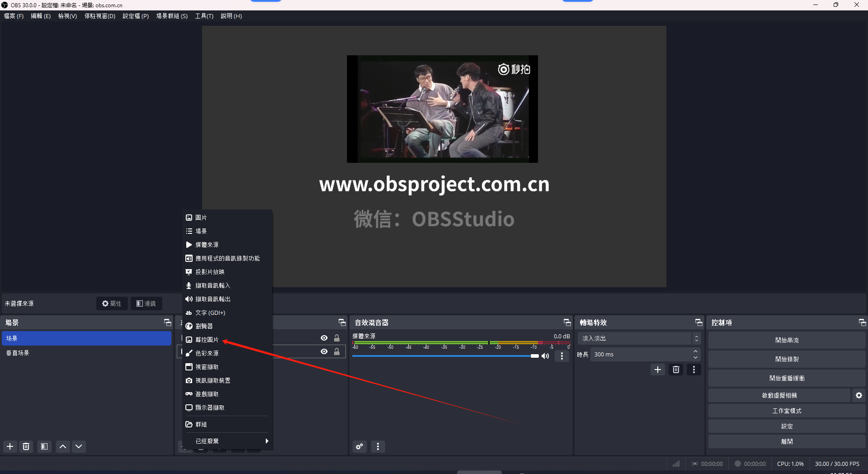Decrease transition duration with down arrow
Viewport: 868px width, 474px height.
pos(695,358)
